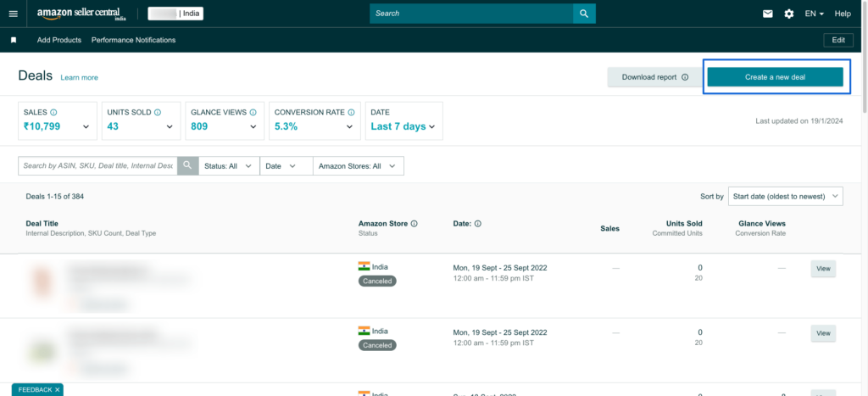Open the Amazon Stores: All filter dropdown
Screen dimensions: 868x396
[359, 165]
